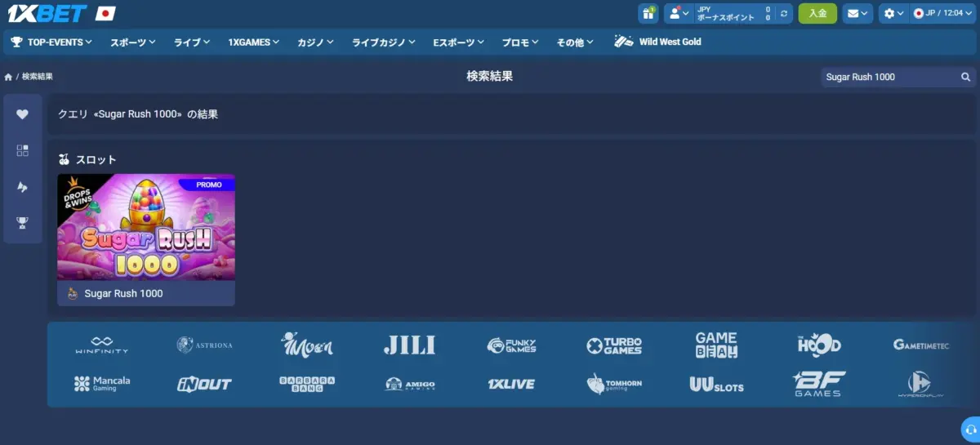The image size is (980, 445).
Task: Click the search magnifier icon
Action: tap(966, 77)
